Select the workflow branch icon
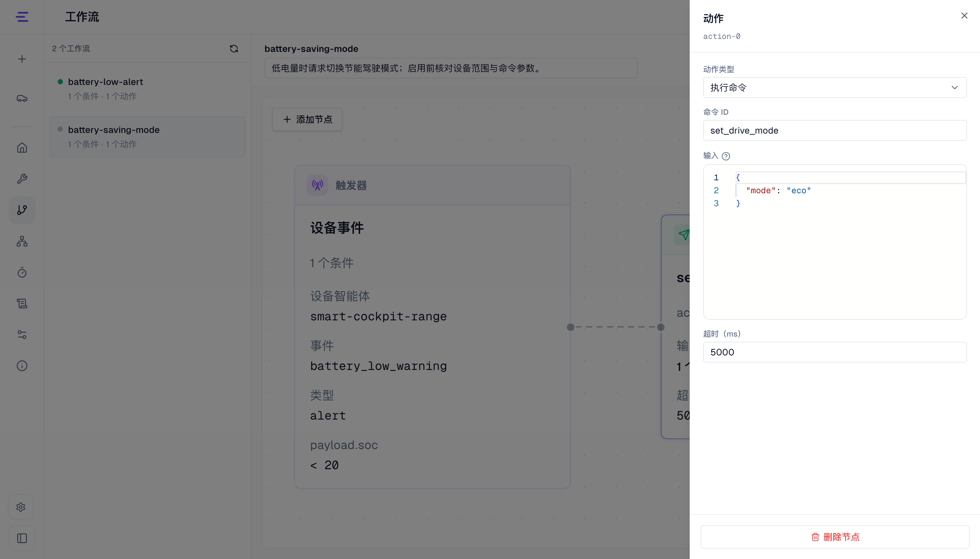Image resolution: width=980 pixels, height=559 pixels. 22,210
